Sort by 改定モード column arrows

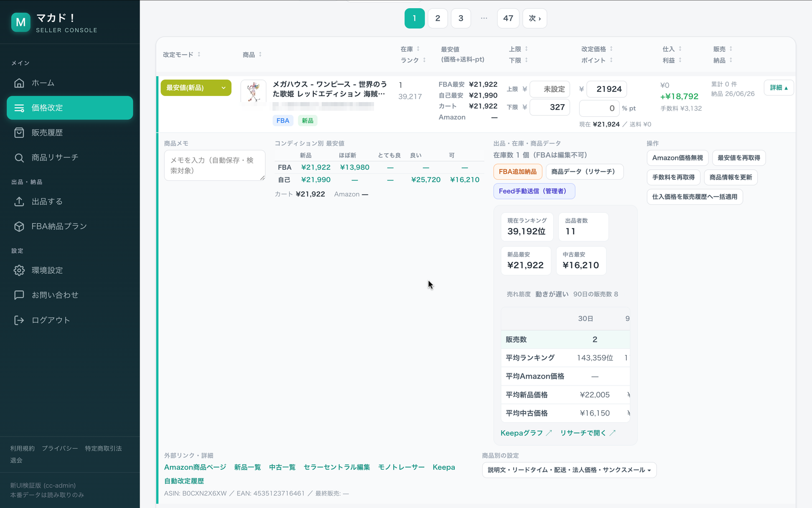point(199,54)
